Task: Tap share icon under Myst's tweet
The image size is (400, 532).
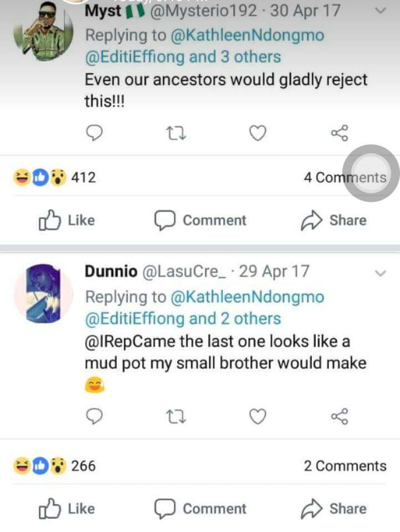Action: [x=339, y=133]
